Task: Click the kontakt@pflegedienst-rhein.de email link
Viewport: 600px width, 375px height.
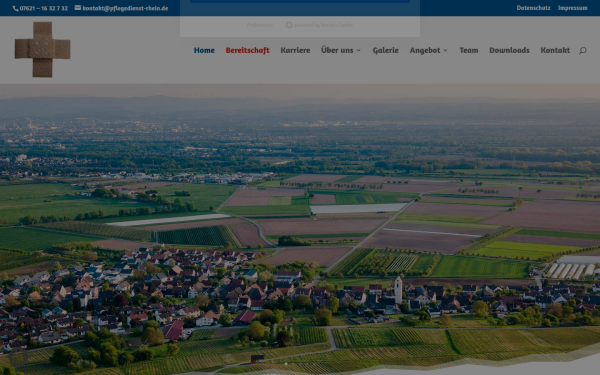Action: [125, 8]
